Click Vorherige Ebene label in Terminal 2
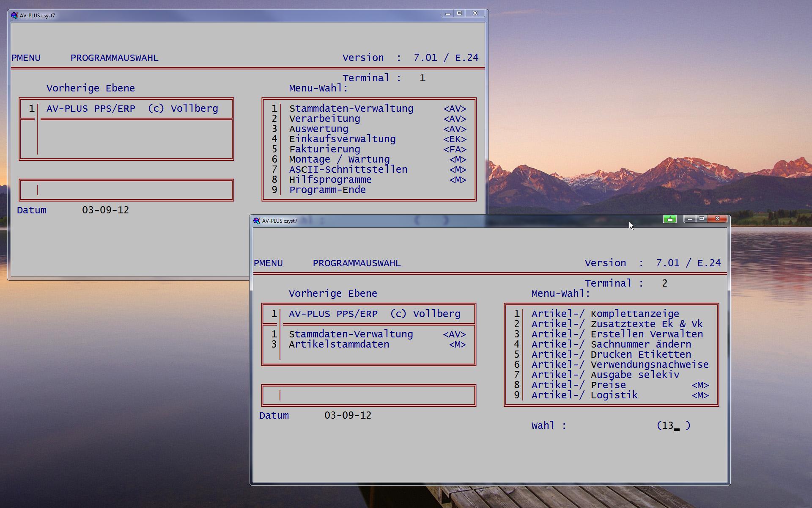 coord(333,294)
